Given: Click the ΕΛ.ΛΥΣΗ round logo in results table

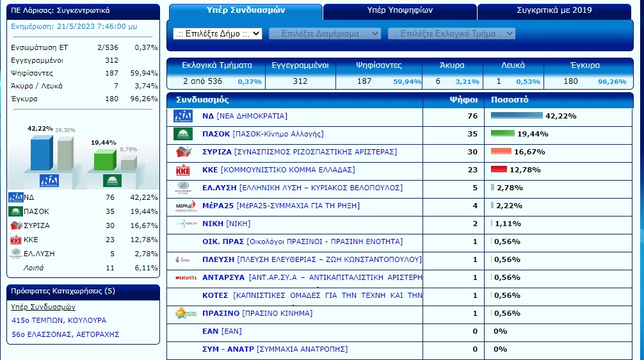Looking at the screenshot, I should coord(183,188).
